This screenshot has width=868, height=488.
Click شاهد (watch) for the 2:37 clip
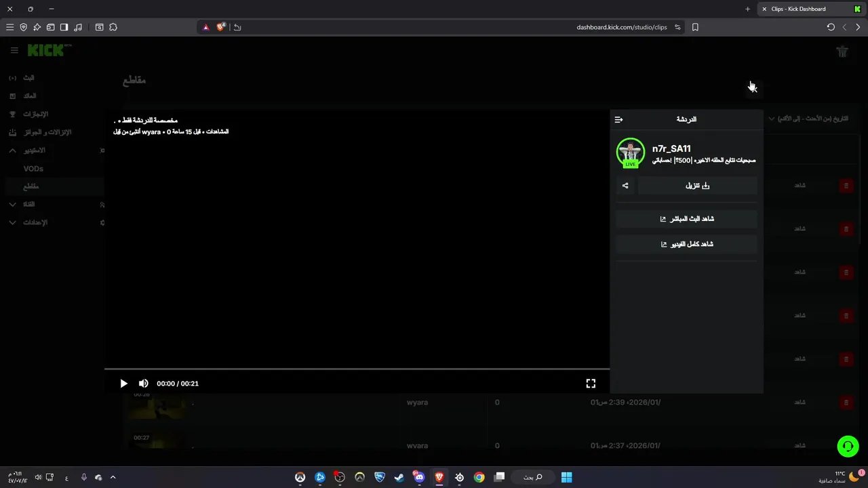pos(800,446)
